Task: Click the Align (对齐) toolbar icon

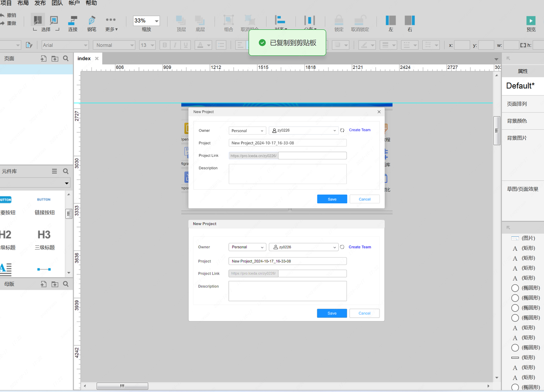Action: pyautogui.click(x=280, y=20)
